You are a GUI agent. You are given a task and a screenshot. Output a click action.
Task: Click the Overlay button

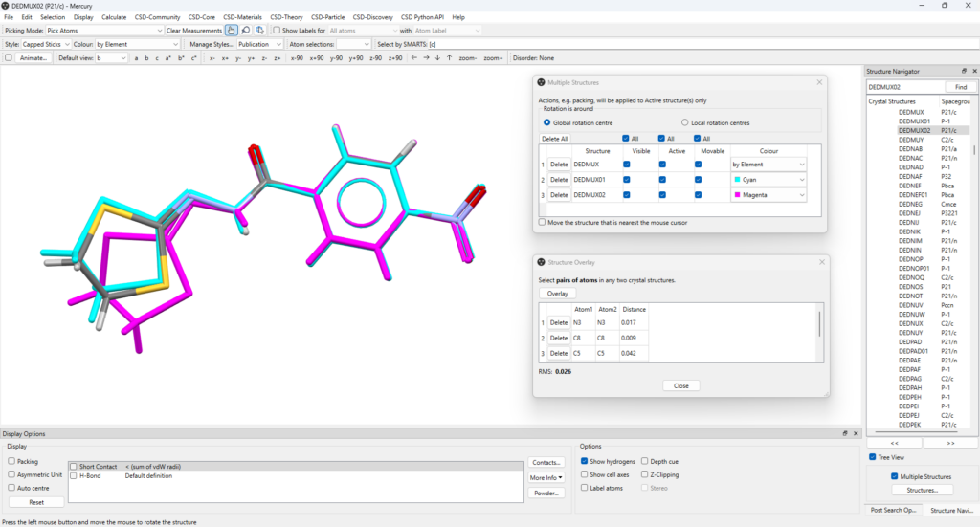click(x=557, y=294)
